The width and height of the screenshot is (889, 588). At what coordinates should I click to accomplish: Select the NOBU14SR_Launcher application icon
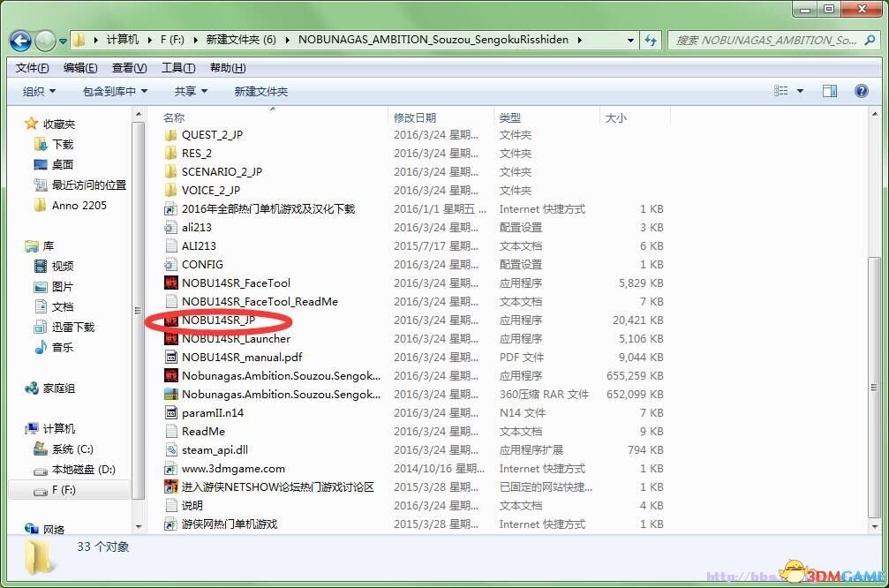(170, 338)
